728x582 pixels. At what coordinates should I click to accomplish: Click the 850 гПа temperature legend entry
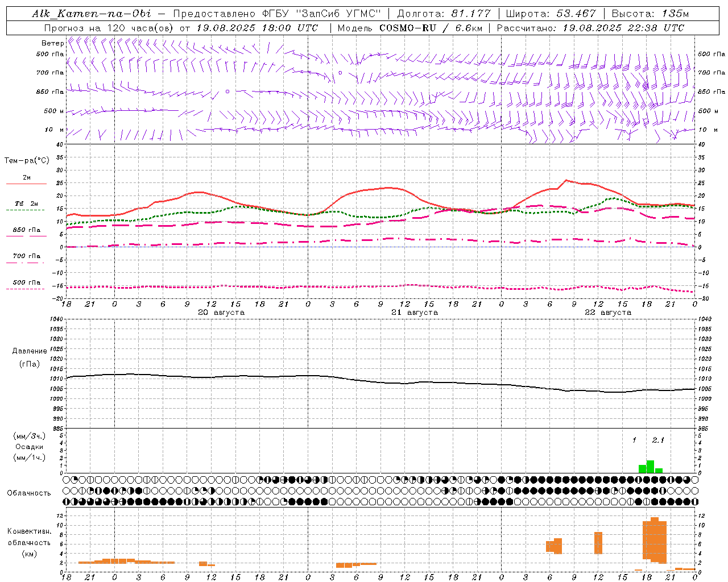tap(27, 230)
